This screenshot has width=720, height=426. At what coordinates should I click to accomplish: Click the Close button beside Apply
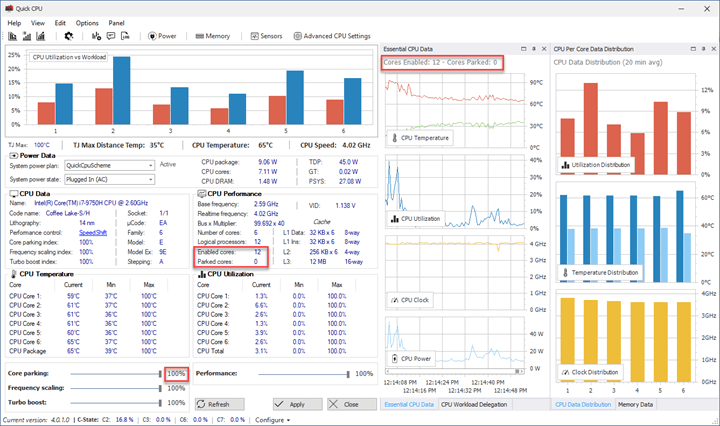[x=352, y=404]
